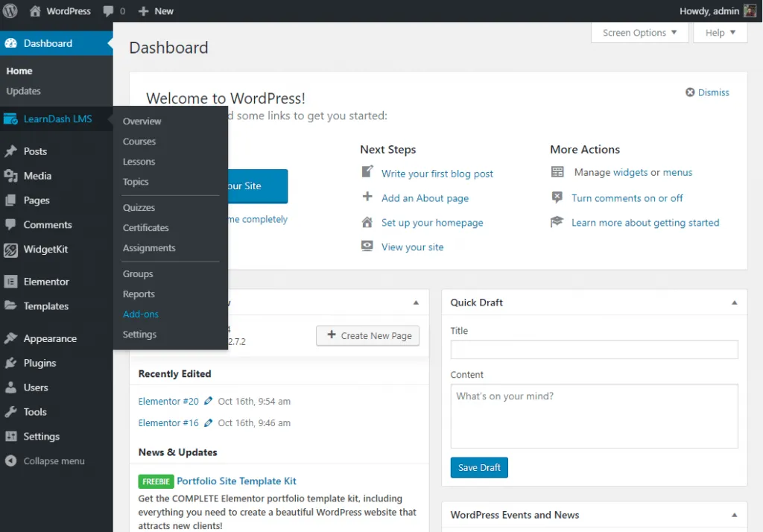Open Portfolio Site Template Kit link
This screenshot has width=763, height=532.
236,481
